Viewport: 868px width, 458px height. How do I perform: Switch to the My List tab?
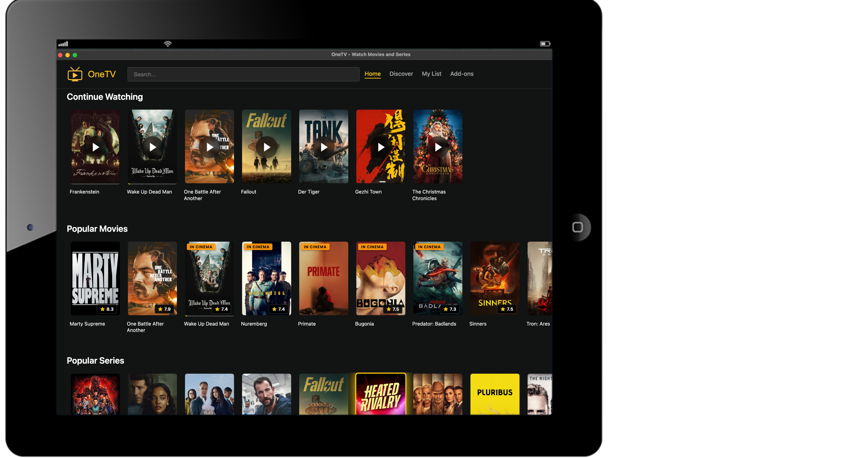click(x=431, y=74)
